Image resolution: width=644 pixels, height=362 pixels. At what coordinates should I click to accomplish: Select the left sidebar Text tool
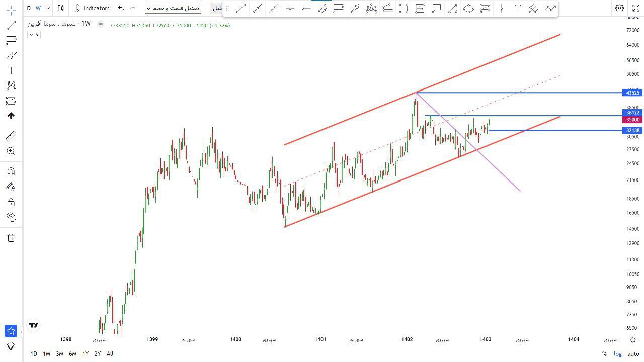tap(11, 70)
